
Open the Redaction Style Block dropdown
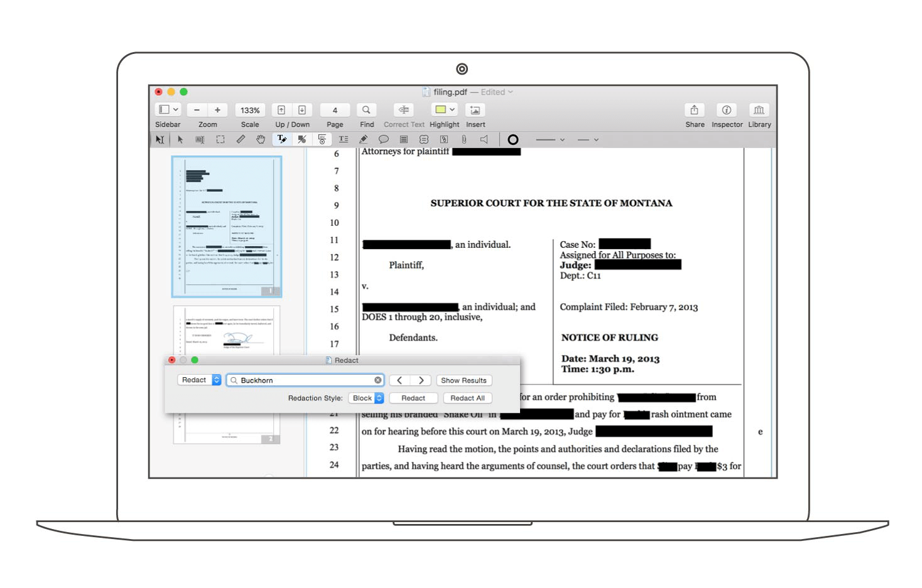coord(366,398)
